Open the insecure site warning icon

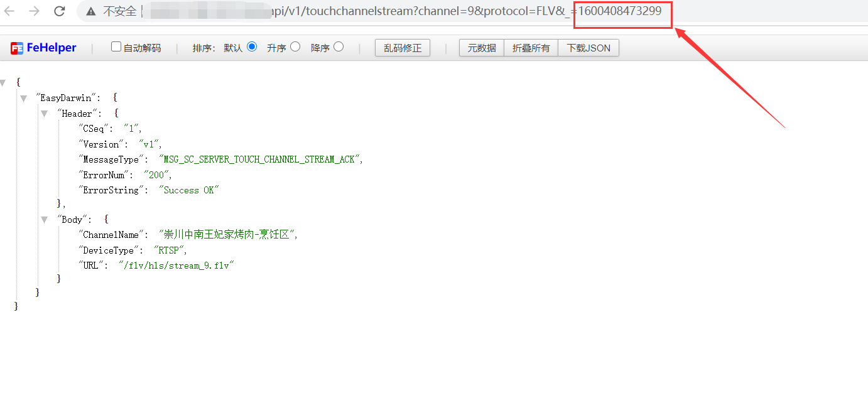[91, 11]
